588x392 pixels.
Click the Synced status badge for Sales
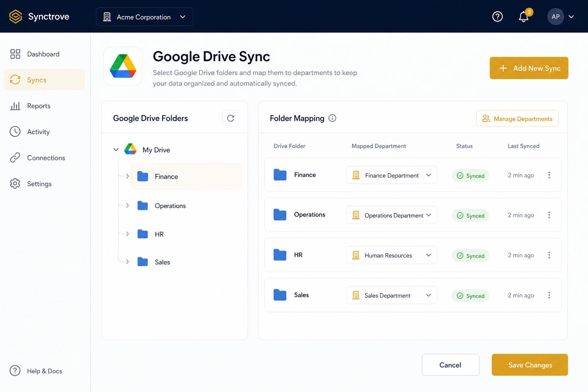click(x=470, y=296)
